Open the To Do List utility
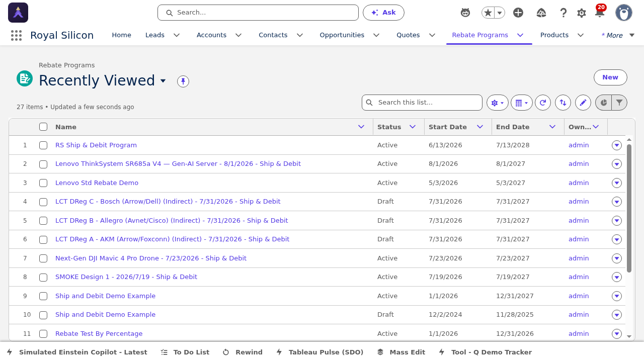 (185, 352)
